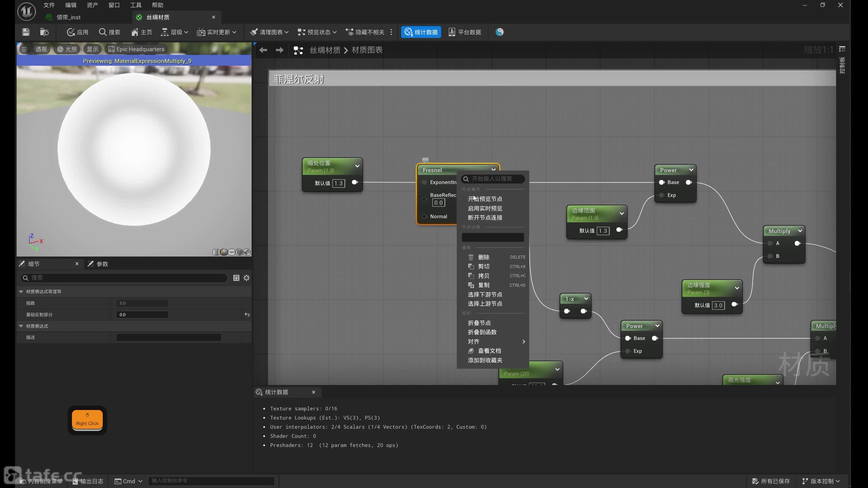Image resolution: width=868 pixels, height=488 pixels.
Task: Open the palette panel icon at top right
Action: (x=842, y=49)
